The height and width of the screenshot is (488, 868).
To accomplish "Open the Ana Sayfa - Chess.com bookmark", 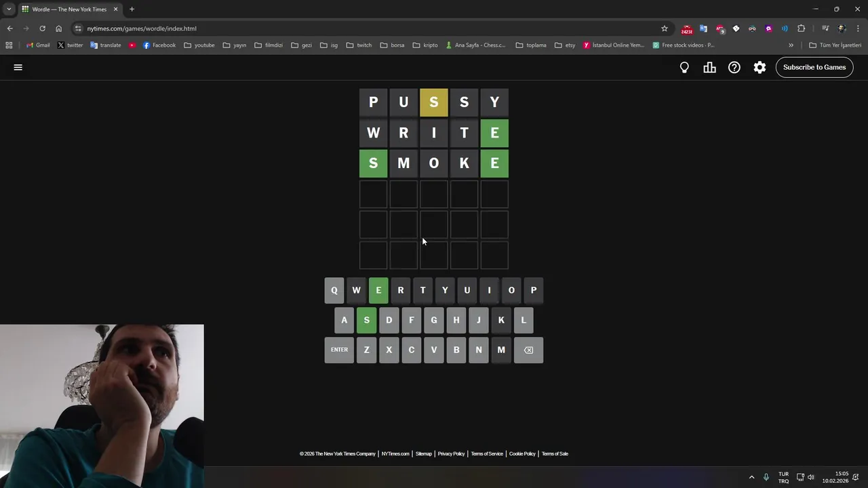I will click(x=475, y=45).
